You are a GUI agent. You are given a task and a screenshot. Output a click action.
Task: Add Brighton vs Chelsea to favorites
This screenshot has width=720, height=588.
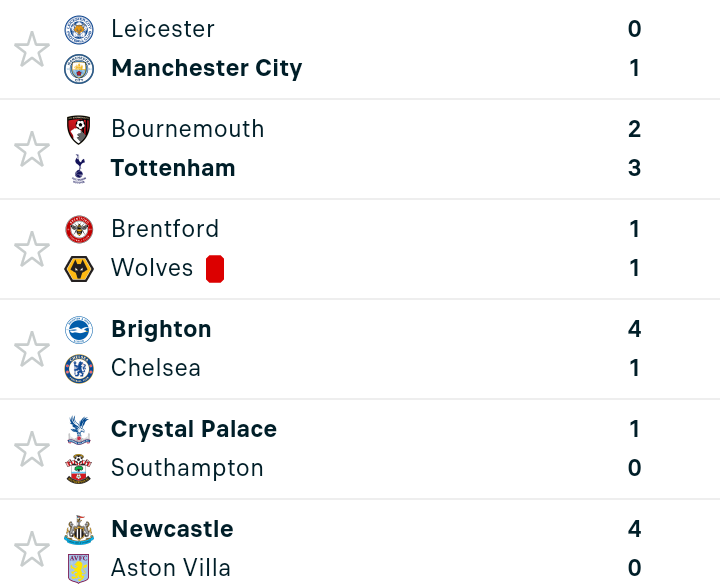(32, 349)
